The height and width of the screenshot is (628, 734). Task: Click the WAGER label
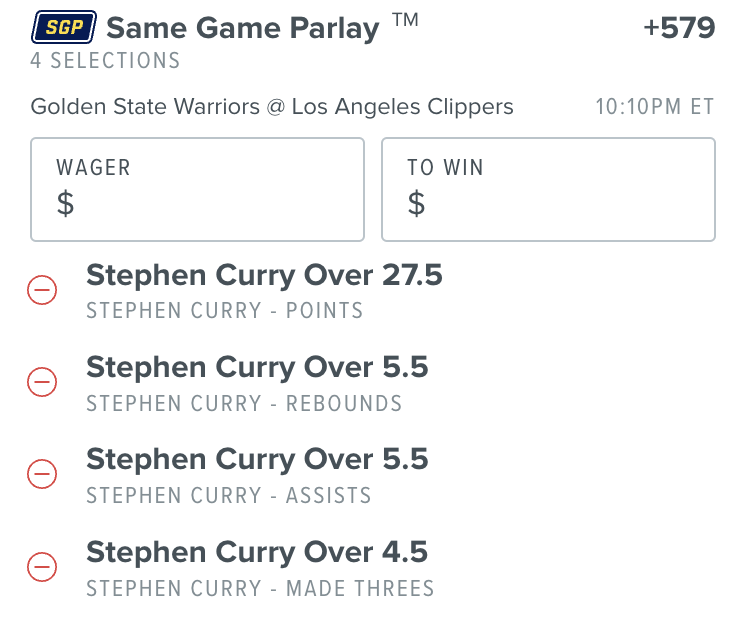point(93,168)
